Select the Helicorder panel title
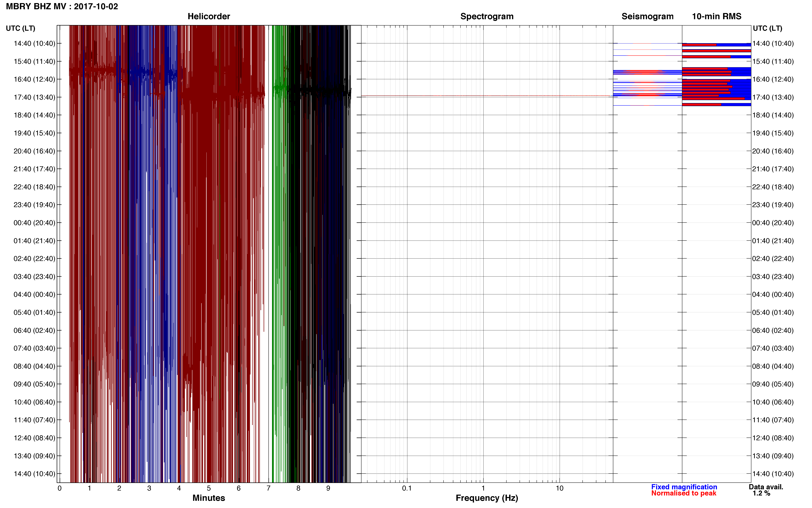 click(209, 16)
